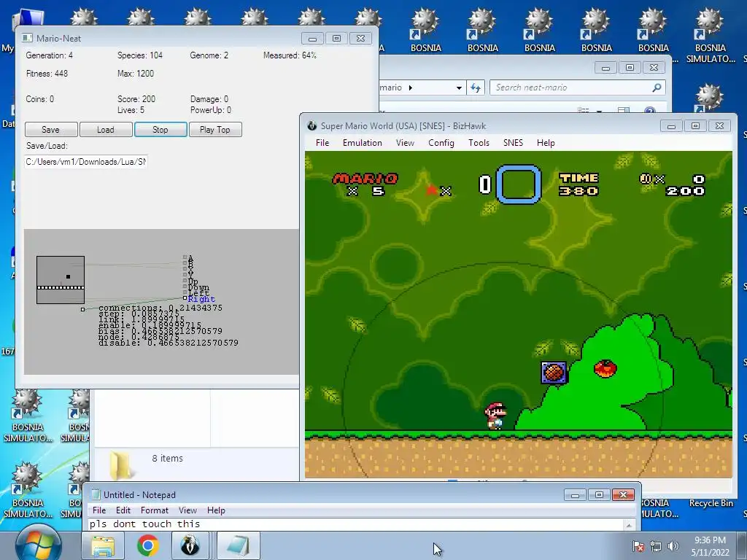Click the Notepad title bar icon
This screenshot has height=560, width=747.
[96, 495]
